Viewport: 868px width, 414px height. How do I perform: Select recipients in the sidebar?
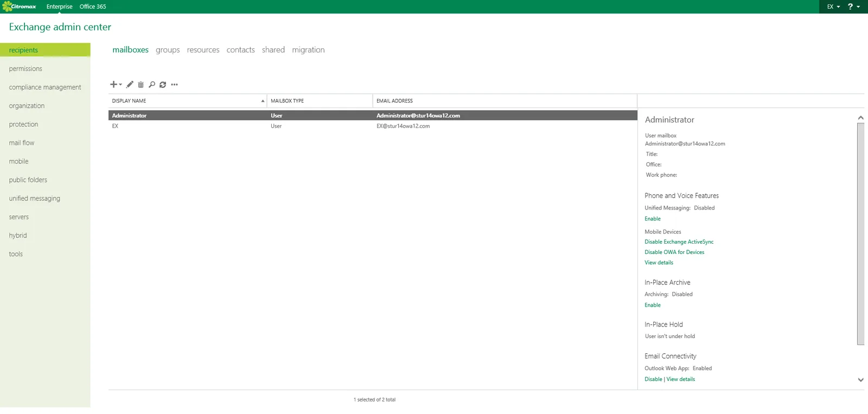click(x=45, y=50)
